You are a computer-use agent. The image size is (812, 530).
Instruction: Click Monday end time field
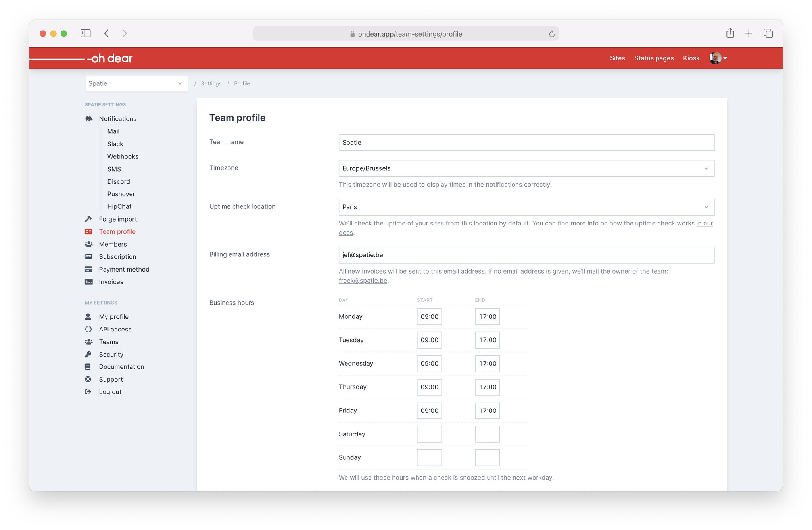pyautogui.click(x=487, y=317)
